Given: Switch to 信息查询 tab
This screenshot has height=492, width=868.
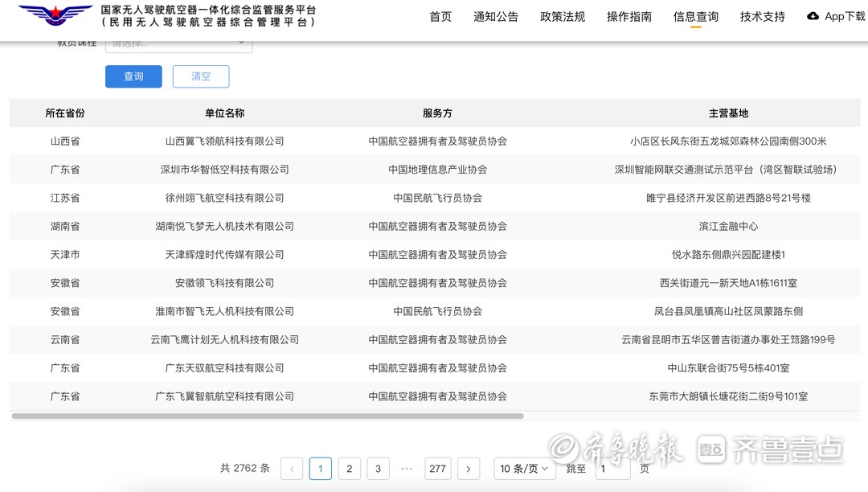Looking at the screenshot, I should pyautogui.click(x=696, y=17).
